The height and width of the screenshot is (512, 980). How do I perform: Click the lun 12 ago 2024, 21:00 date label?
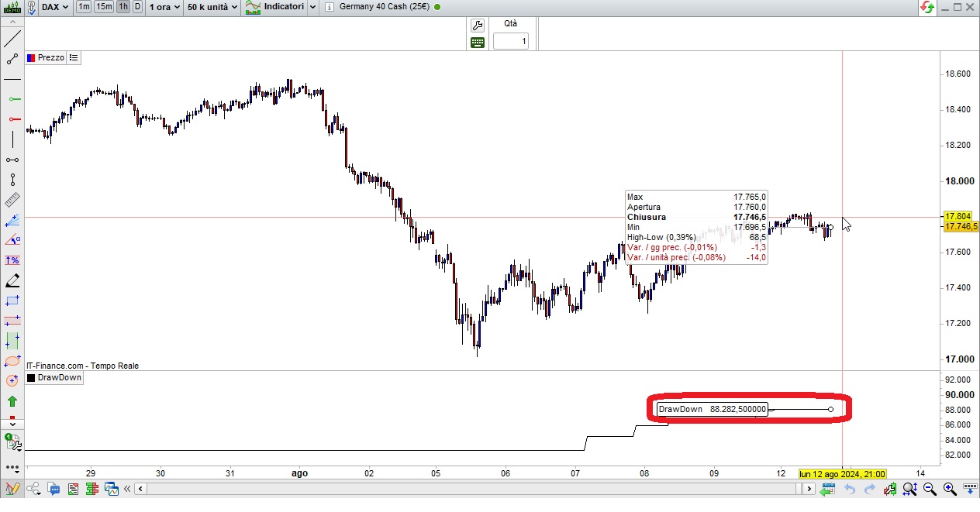842,473
